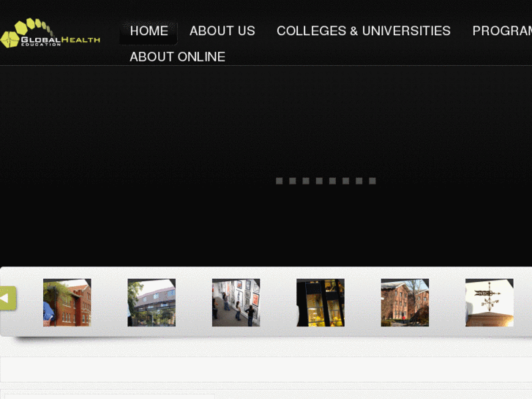532x399 pixels.
Task: Select fifth slideshow indicator square
Action: coord(332,181)
